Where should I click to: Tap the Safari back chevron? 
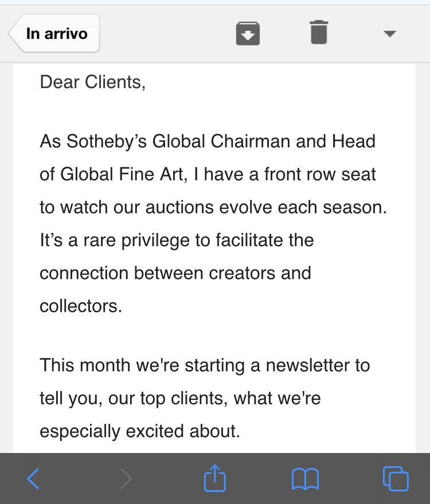pyautogui.click(x=33, y=479)
